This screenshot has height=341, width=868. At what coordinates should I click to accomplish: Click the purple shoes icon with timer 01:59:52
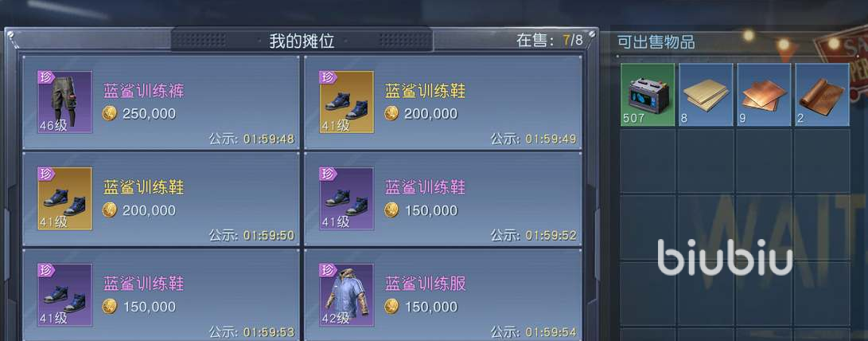[x=347, y=198]
